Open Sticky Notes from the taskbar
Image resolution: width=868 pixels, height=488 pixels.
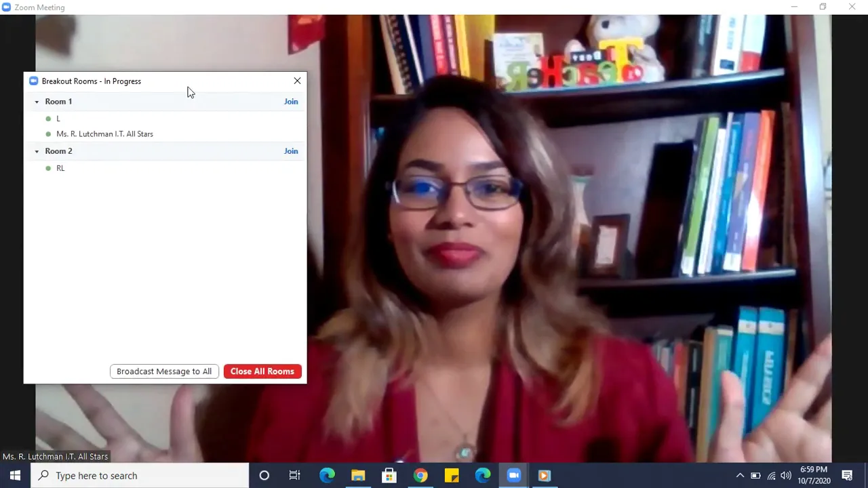point(452,476)
